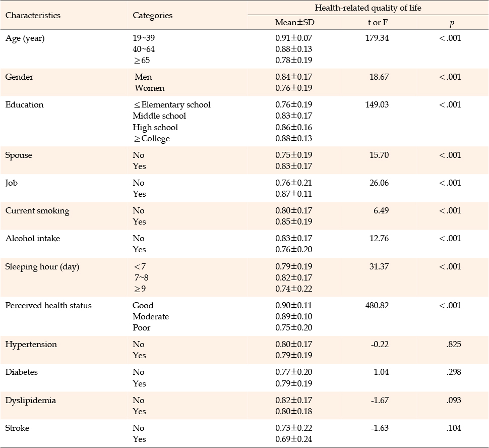The height and width of the screenshot is (448, 489).
Task: Click the Health-related quality of life heading
Action: (x=368, y=8)
